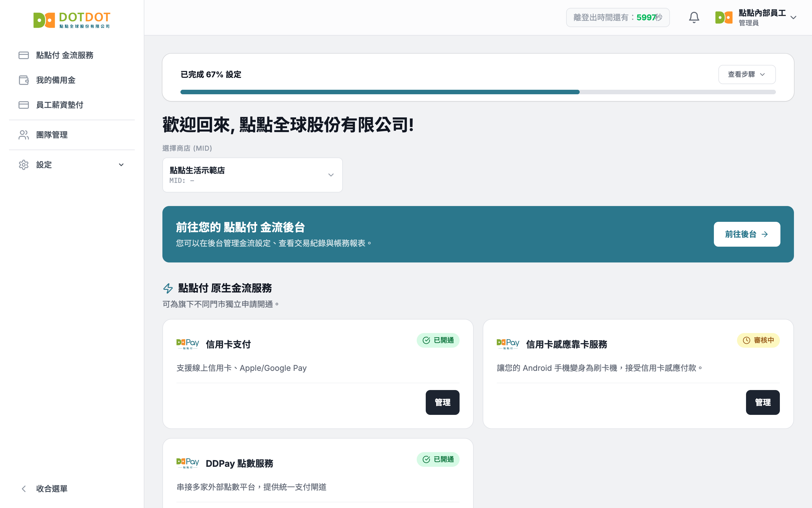Collapse sidebar via 收合選單
Image resolution: width=812 pixels, height=508 pixels.
pos(72,489)
